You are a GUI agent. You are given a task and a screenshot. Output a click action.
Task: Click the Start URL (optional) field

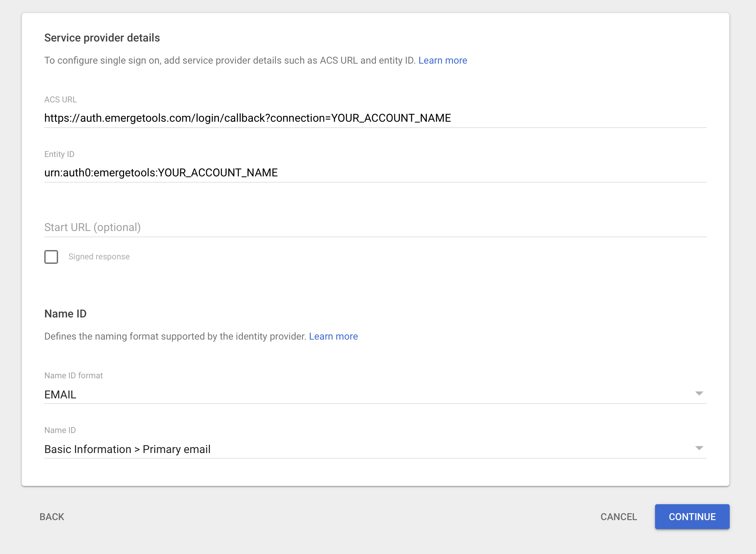375,228
